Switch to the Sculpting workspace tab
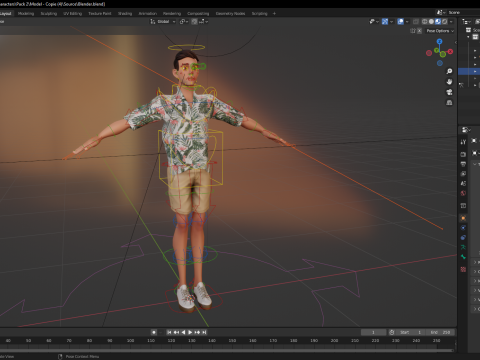 pyautogui.click(x=49, y=14)
